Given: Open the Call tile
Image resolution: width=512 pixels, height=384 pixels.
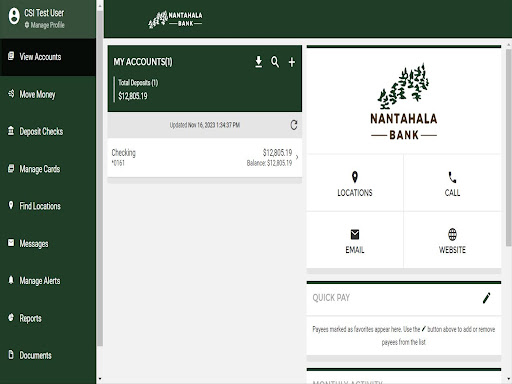Looking at the screenshot, I should point(452,183).
